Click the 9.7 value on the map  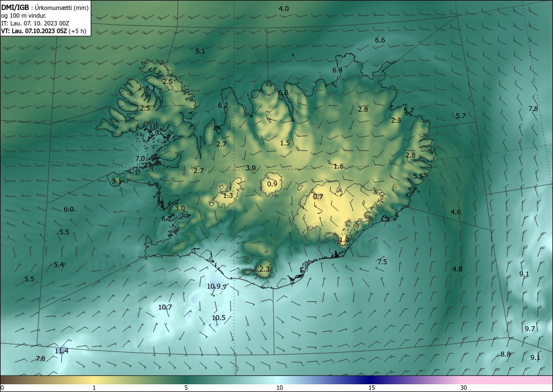pos(530,328)
